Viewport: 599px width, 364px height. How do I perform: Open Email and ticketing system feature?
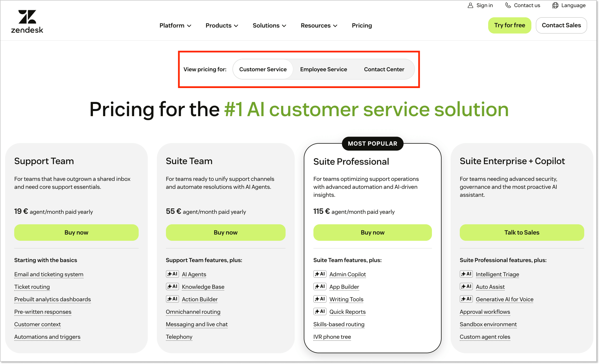[x=49, y=274]
